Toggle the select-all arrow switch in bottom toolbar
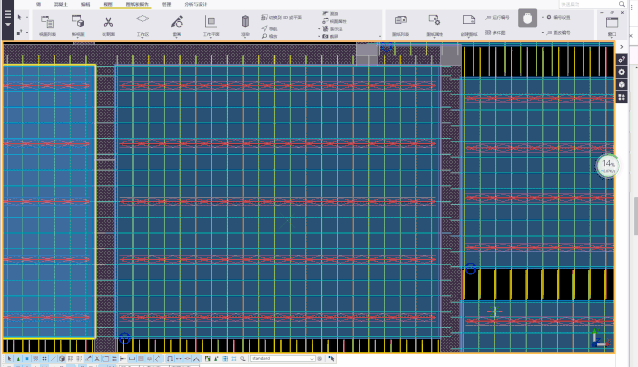Viewport: 638px width, 367px height. coord(9,359)
